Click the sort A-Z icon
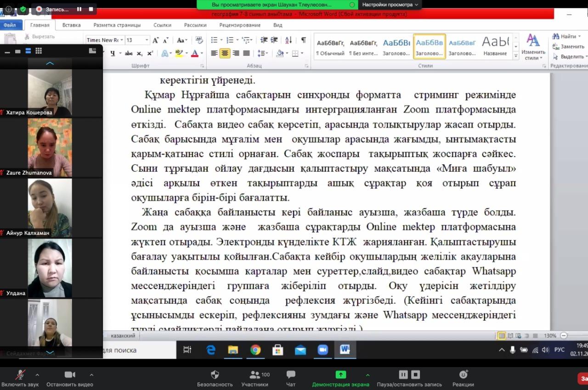The image size is (588, 390). [288, 40]
